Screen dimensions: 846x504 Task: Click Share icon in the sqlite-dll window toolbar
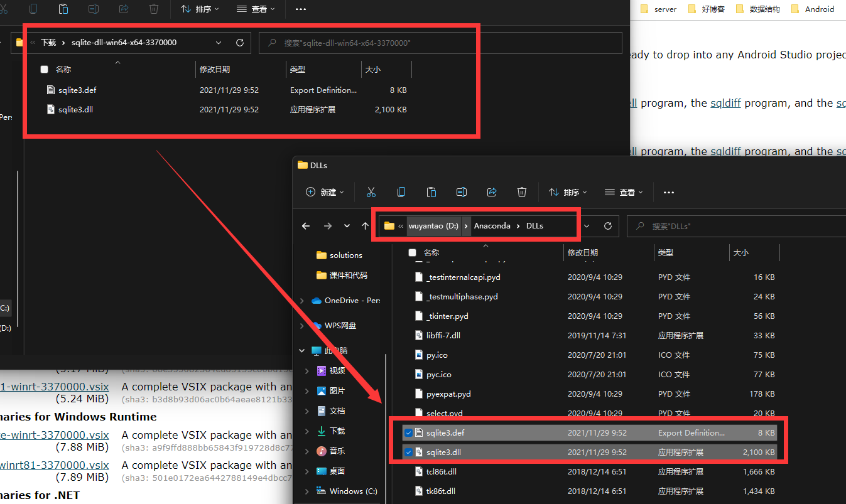click(x=124, y=9)
